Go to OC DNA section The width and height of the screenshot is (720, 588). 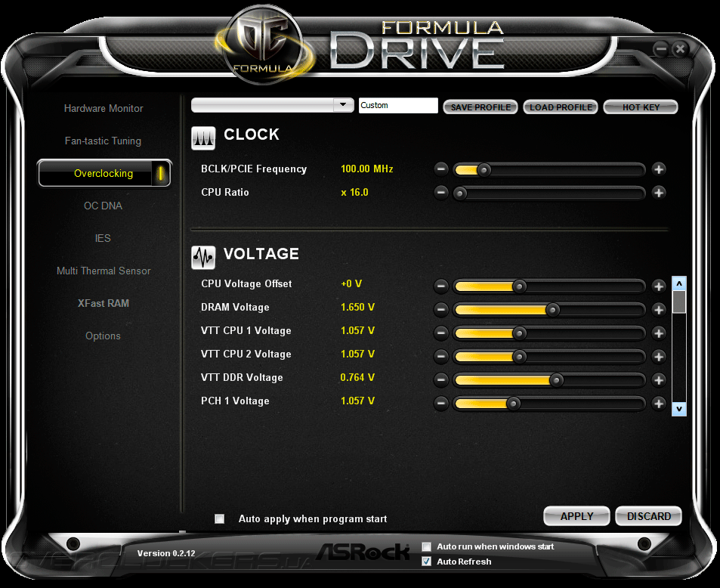click(x=103, y=206)
